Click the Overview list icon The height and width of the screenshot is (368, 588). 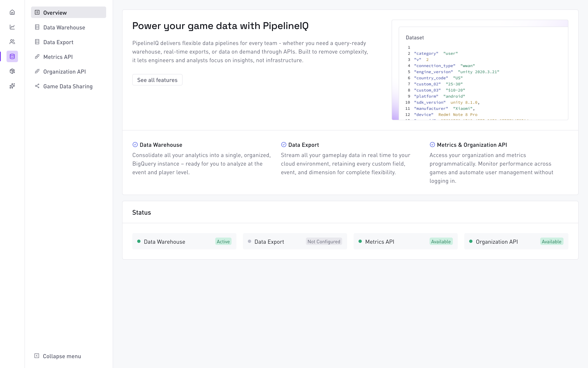[x=37, y=12]
